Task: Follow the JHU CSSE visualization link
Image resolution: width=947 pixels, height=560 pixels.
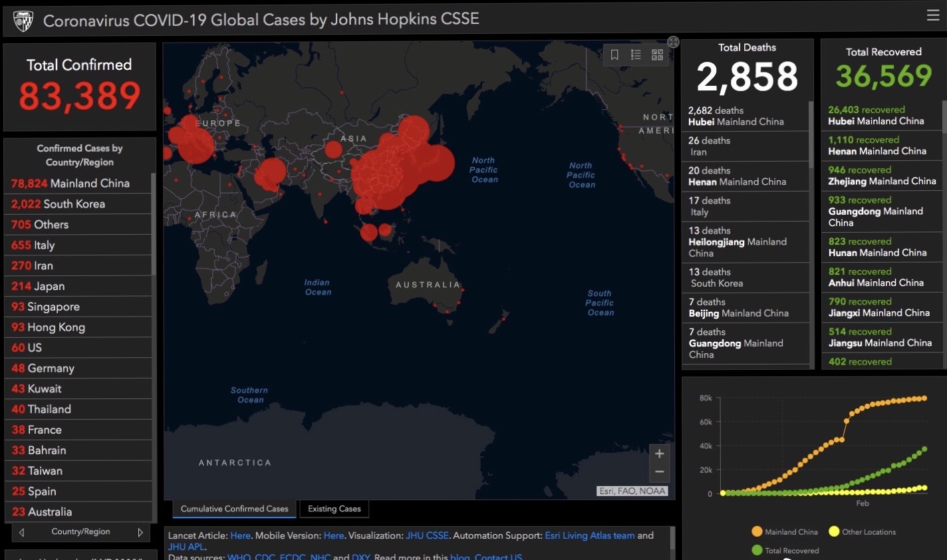Action: point(427,535)
